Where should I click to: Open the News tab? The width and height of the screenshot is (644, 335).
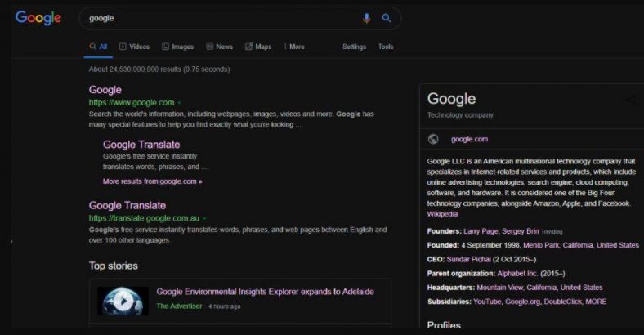[219, 47]
